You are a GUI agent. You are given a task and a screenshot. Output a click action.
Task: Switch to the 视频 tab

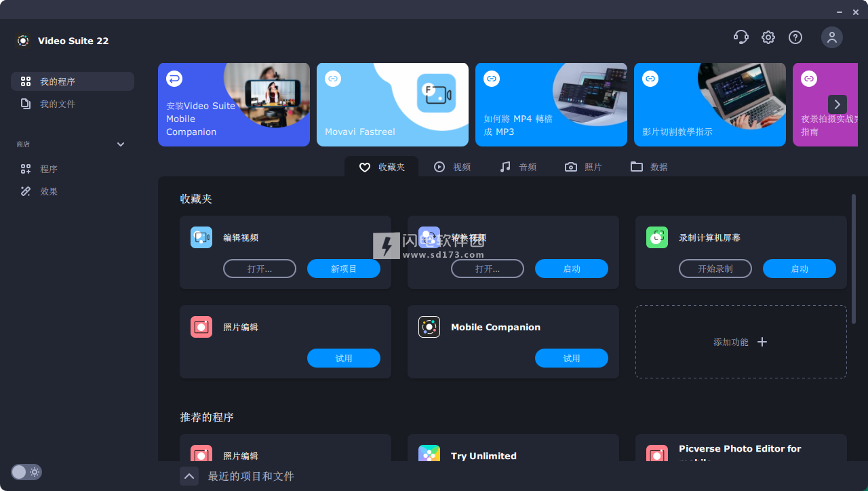click(452, 167)
